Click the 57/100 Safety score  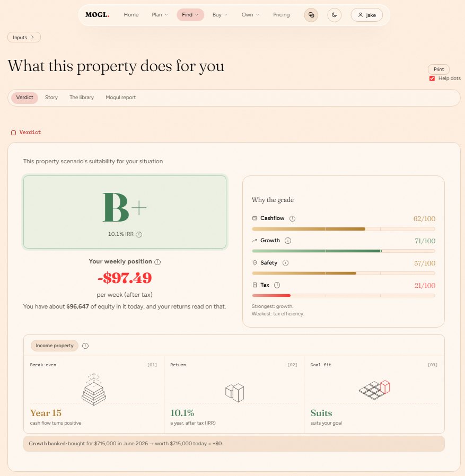tap(425, 263)
